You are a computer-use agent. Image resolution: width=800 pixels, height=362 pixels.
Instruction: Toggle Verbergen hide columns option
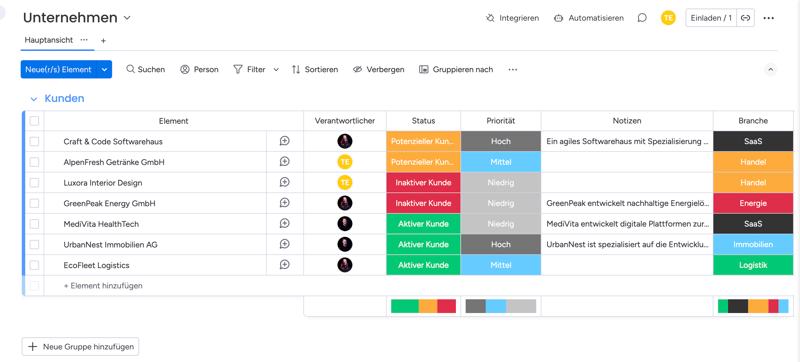click(x=379, y=69)
